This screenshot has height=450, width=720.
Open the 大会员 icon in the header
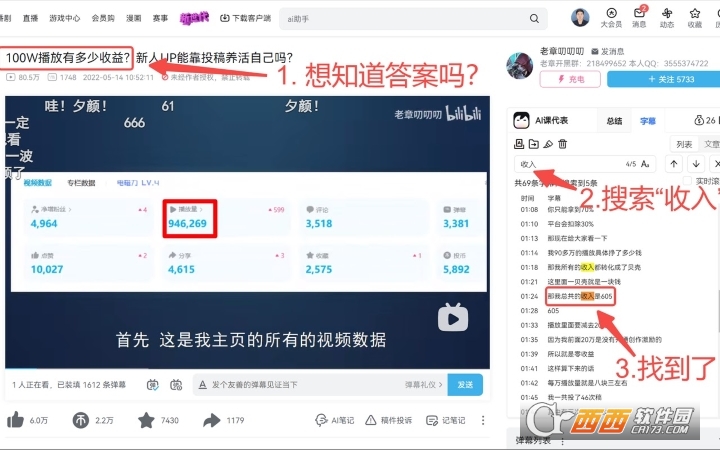[x=611, y=13]
